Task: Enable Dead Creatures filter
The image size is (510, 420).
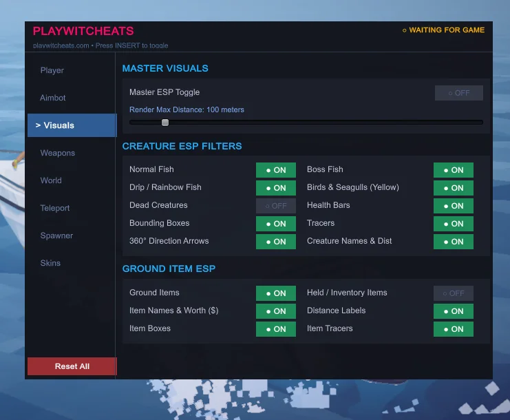Action: [276, 206]
